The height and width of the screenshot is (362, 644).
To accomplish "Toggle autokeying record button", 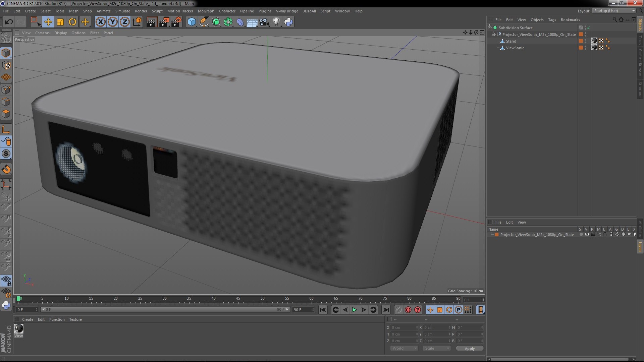I will [408, 310].
